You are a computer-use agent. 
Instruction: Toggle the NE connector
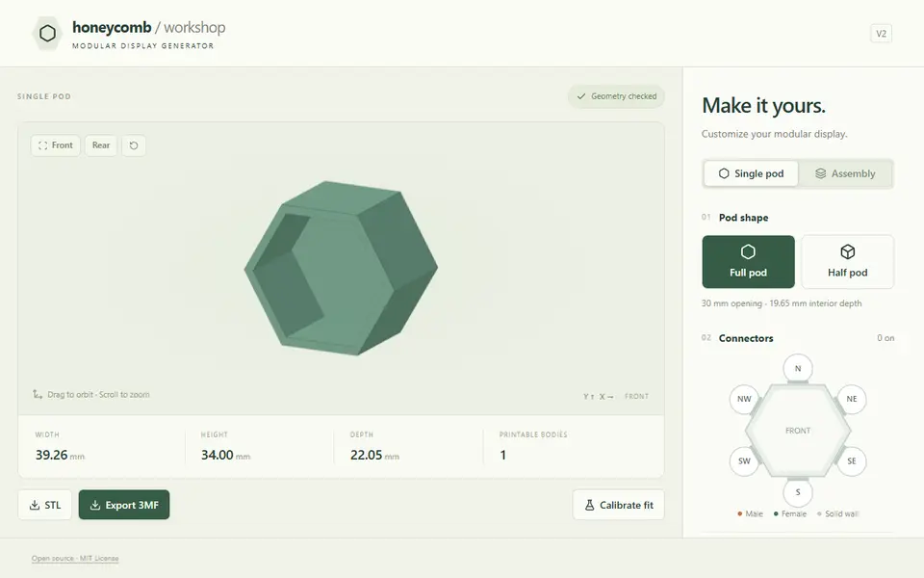click(x=852, y=399)
